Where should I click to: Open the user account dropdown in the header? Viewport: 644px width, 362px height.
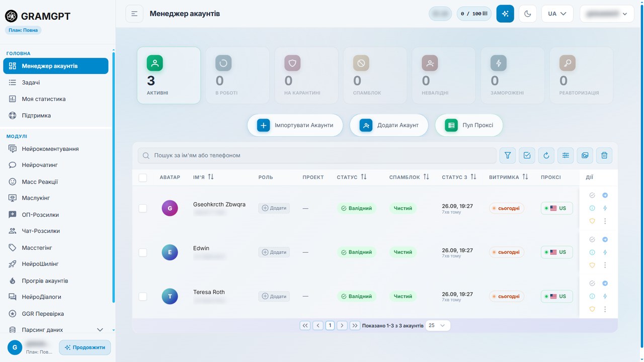click(607, 14)
